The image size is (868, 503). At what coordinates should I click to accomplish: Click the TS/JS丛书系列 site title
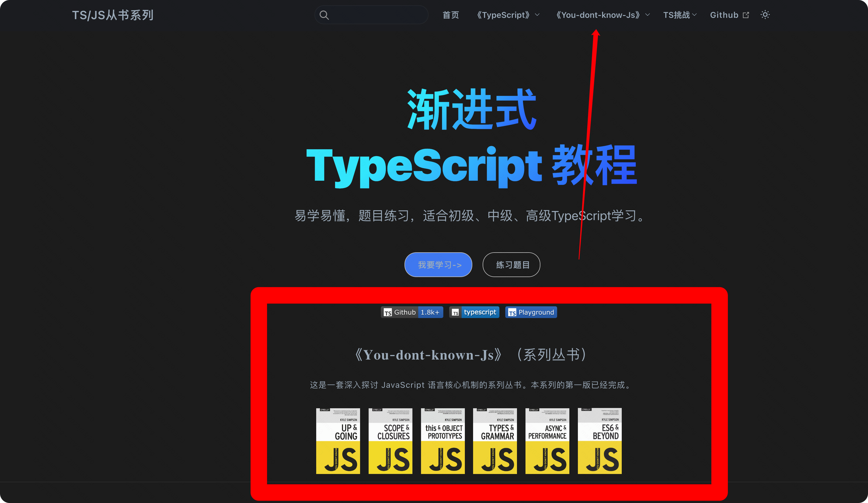(x=113, y=15)
